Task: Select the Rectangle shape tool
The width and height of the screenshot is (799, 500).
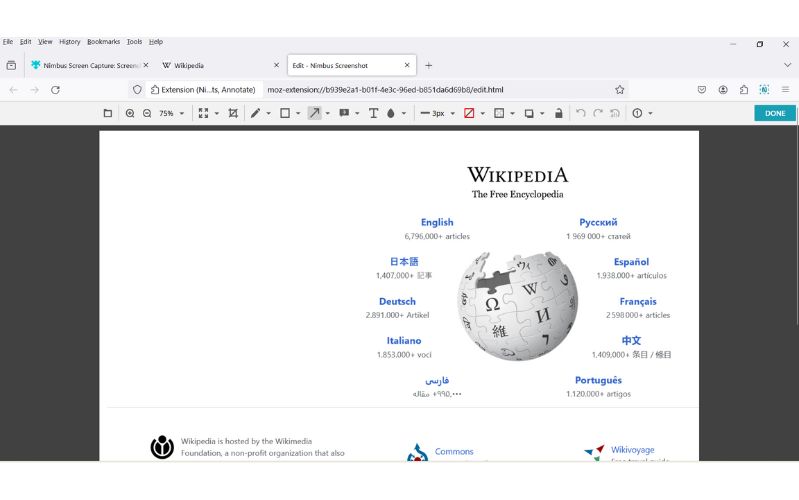Action: pos(285,113)
